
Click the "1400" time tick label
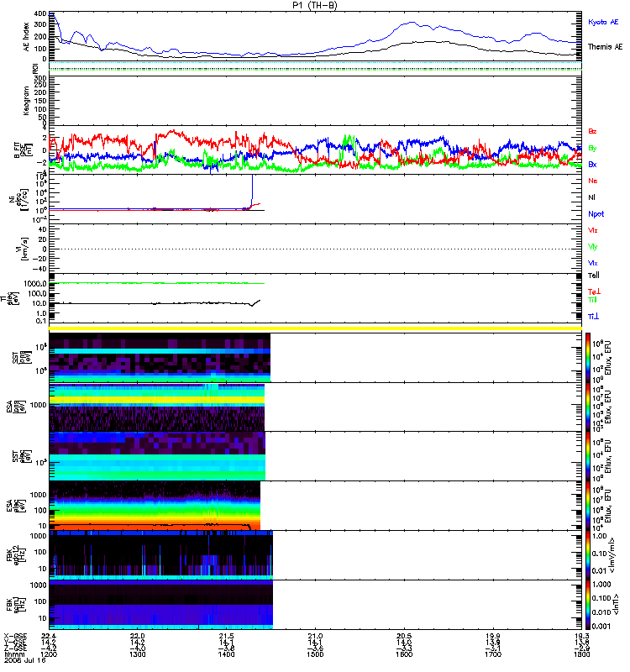226,654
